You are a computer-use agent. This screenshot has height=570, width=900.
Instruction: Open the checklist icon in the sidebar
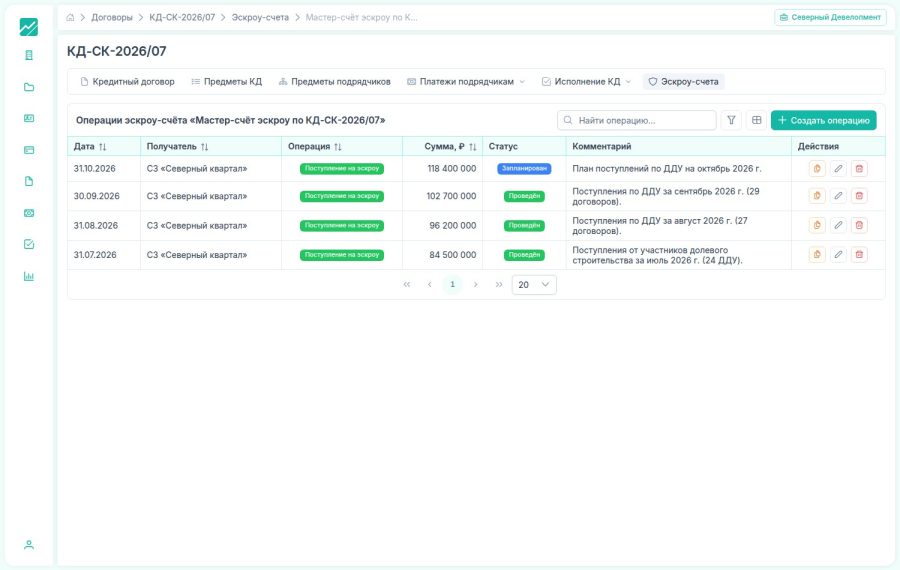tap(29, 245)
